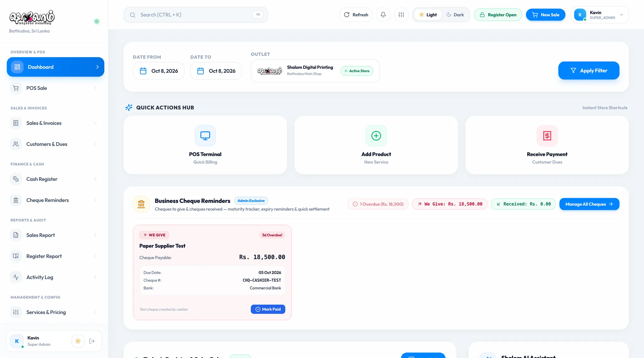Click the Shalom logo in the sidebar header
This screenshot has height=358, width=644.
(x=32, y=18)
